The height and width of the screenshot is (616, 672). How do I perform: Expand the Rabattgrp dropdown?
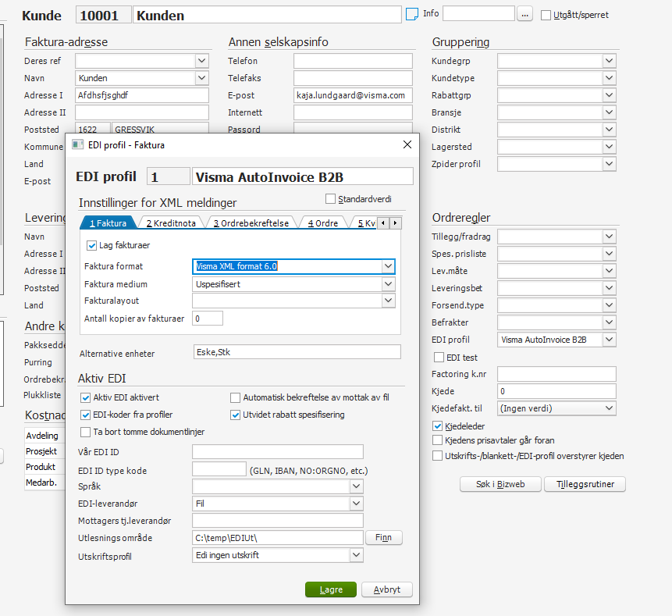coord(609,95)
